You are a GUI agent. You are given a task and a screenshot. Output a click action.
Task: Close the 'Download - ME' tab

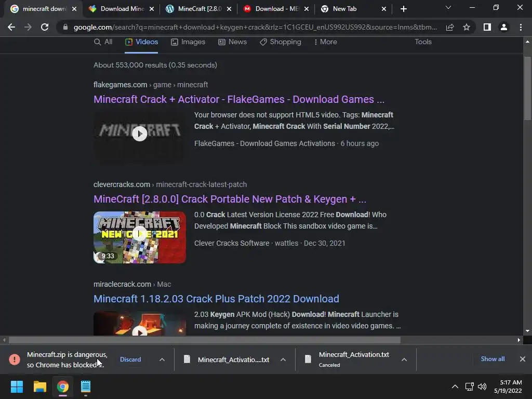tap(307, 9)
